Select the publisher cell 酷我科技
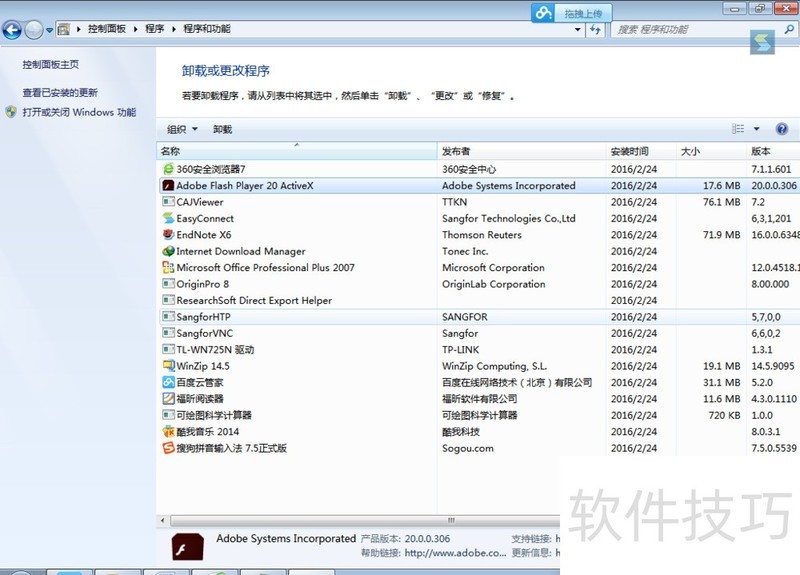800x575 pixels. point(461,432)
